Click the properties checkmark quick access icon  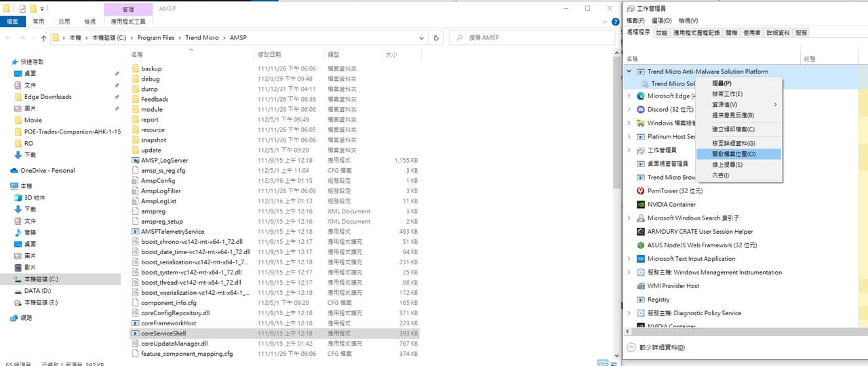22,8
